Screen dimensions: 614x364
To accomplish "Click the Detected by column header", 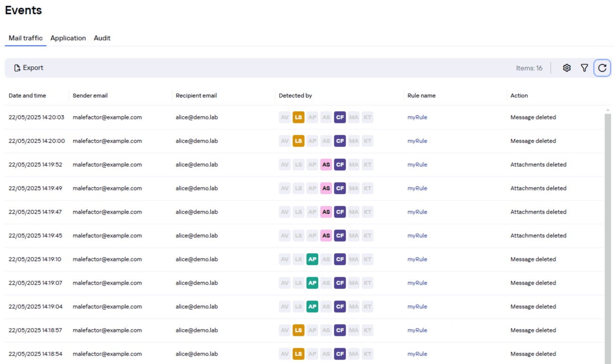I will pos(295,96).
